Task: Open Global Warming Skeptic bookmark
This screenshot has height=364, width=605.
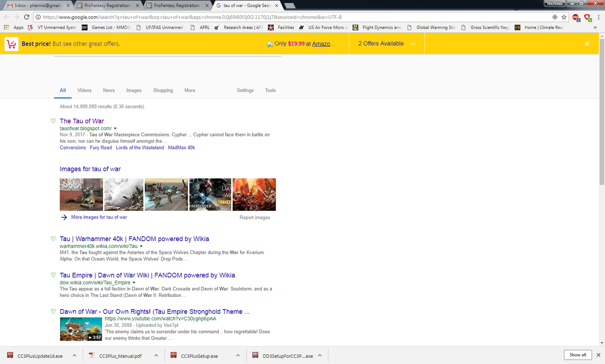Action: click(431, 27)
